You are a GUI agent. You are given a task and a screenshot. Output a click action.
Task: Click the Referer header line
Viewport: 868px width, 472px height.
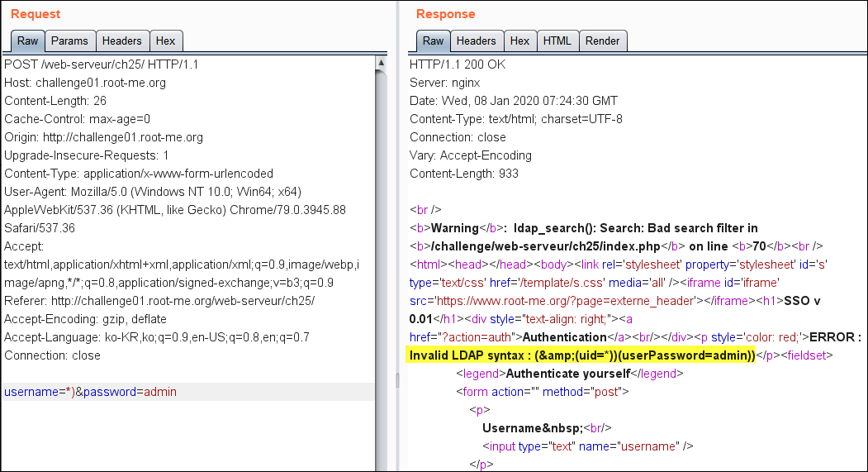pos(159,301)
